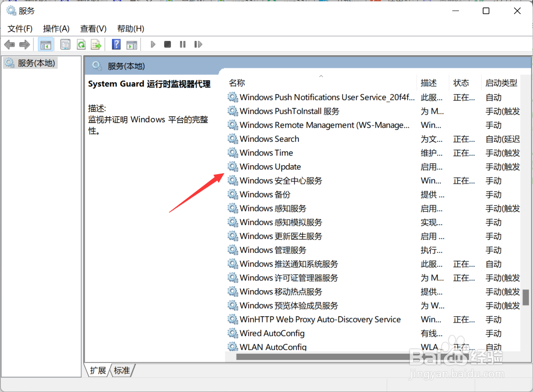533x392 pixels.
Task: Open the 查看(V) menu
Action: pos(93,29)
